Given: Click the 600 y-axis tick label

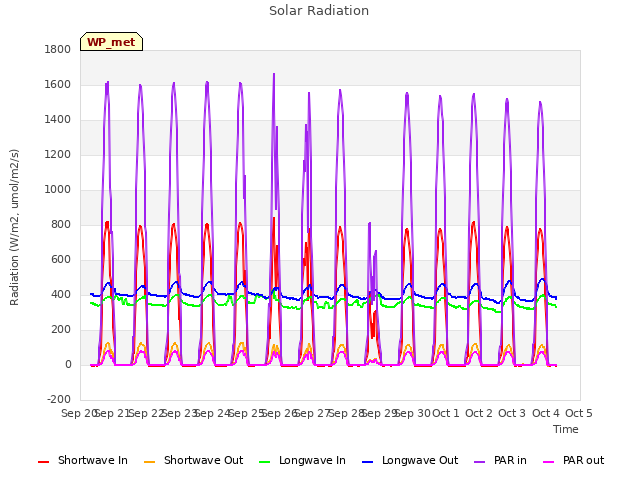Looking at the screenshot, I should (61, 260).
